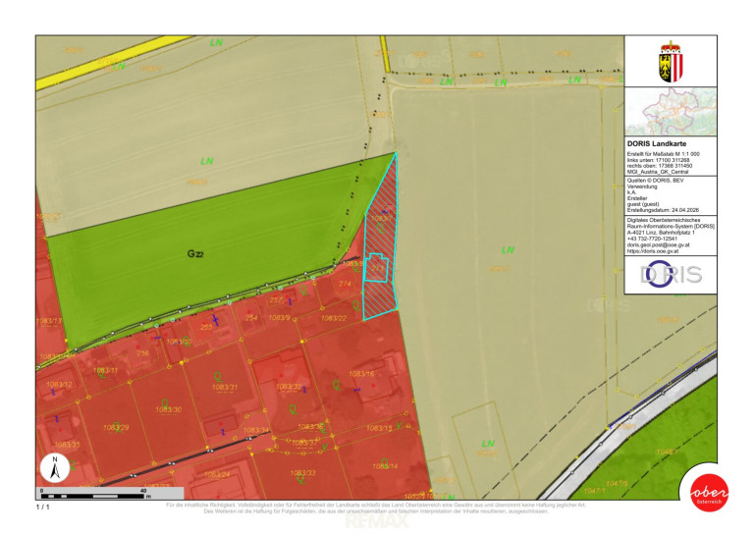Click the Upper Austria coat of arms

(x=672, y=61)
